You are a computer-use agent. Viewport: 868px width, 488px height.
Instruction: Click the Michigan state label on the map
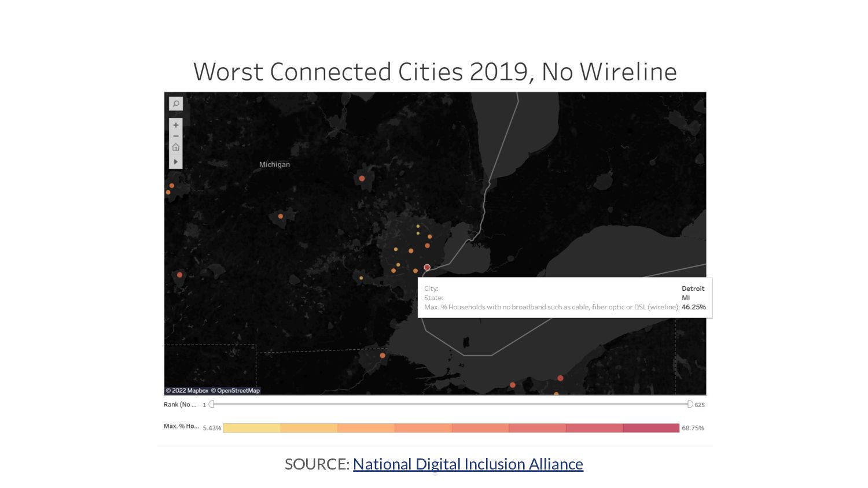[x=274, y=164]
